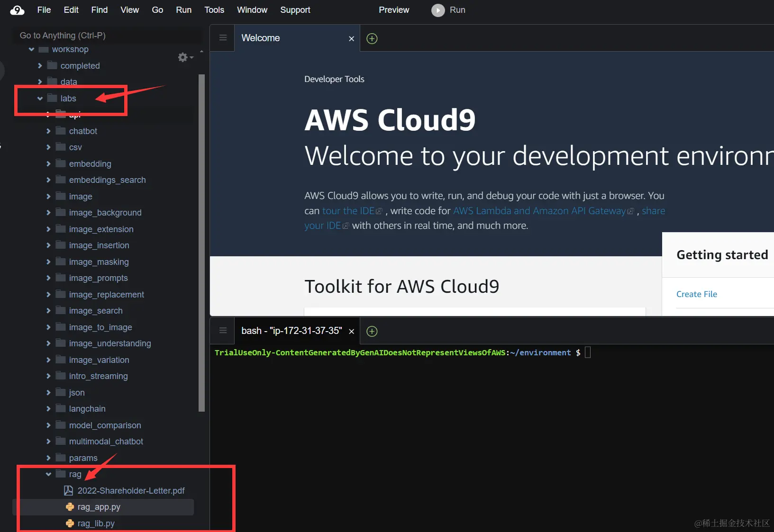Viewport: 774px width, 532px height.
Task: Expand the image_background folder arrow
Action: coord(48,213)
